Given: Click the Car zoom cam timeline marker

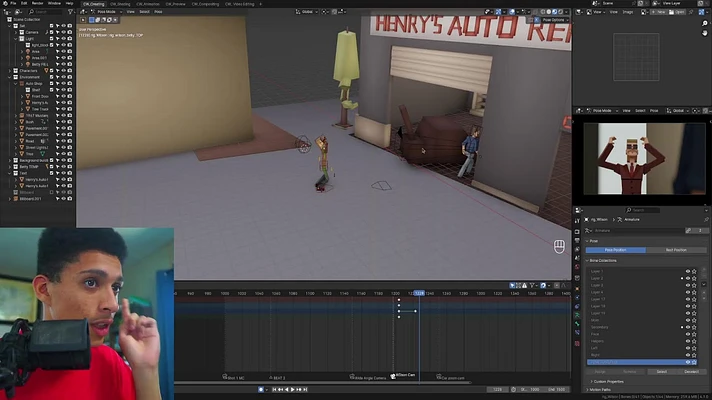Looking at the screenshot, I should 450,377.
